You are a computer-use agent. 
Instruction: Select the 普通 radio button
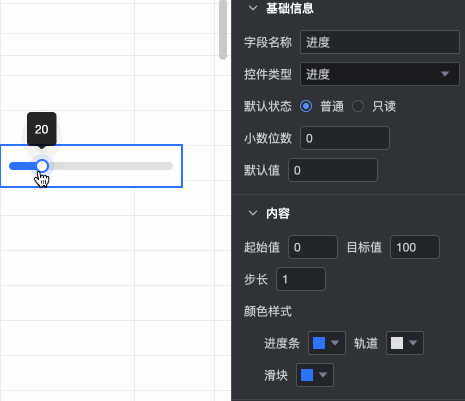tap(306, 106)
